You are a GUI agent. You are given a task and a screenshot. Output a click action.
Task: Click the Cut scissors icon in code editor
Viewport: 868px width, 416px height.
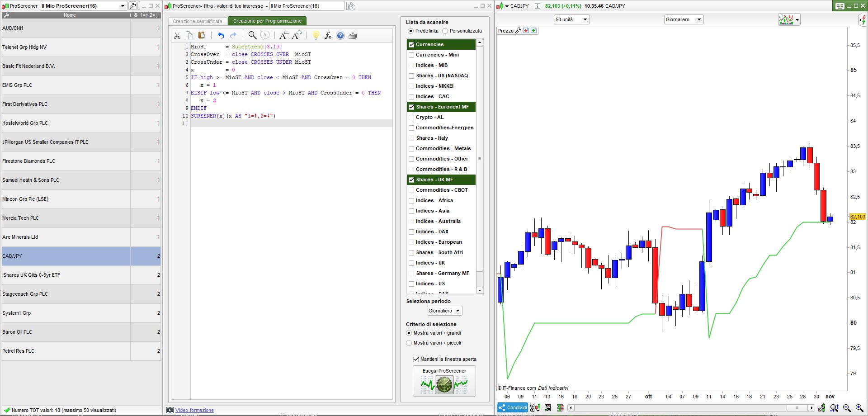(x=177, y=35)
